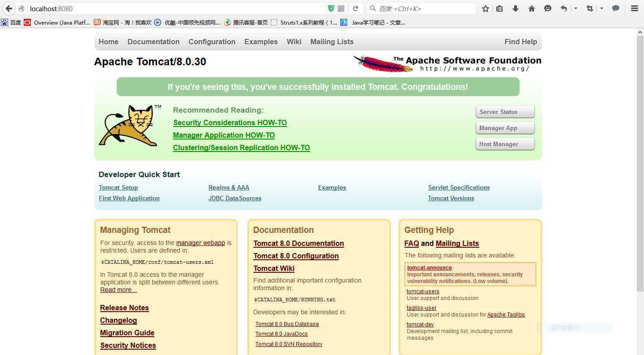Open the Changelog link
The width and height of the screenshot is (644, 355).
click(119, 320)
